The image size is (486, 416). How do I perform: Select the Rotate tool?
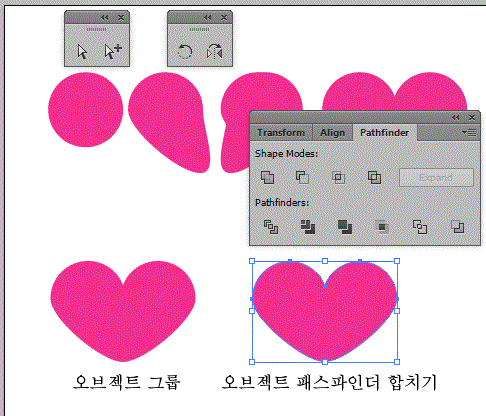[184, 52]
